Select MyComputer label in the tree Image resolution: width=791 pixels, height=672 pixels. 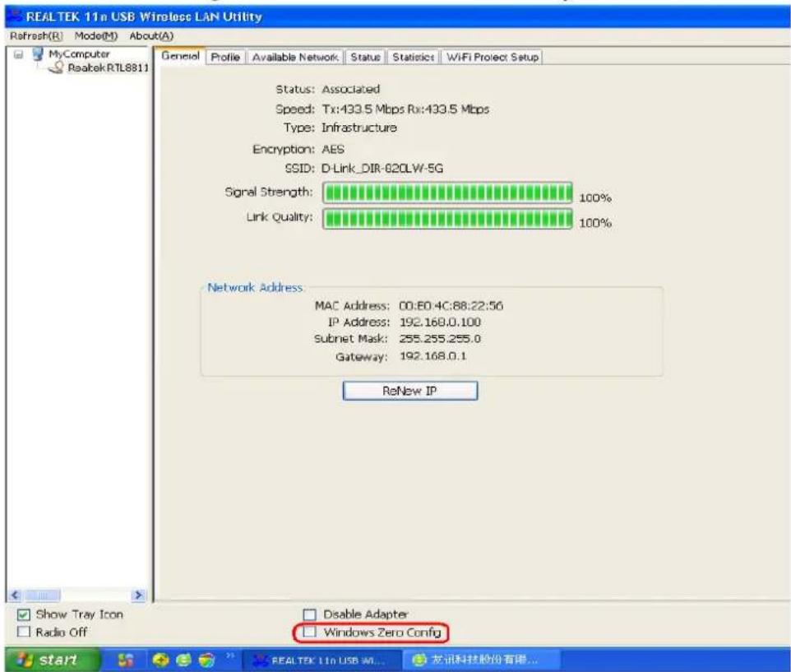click(79, 53)
